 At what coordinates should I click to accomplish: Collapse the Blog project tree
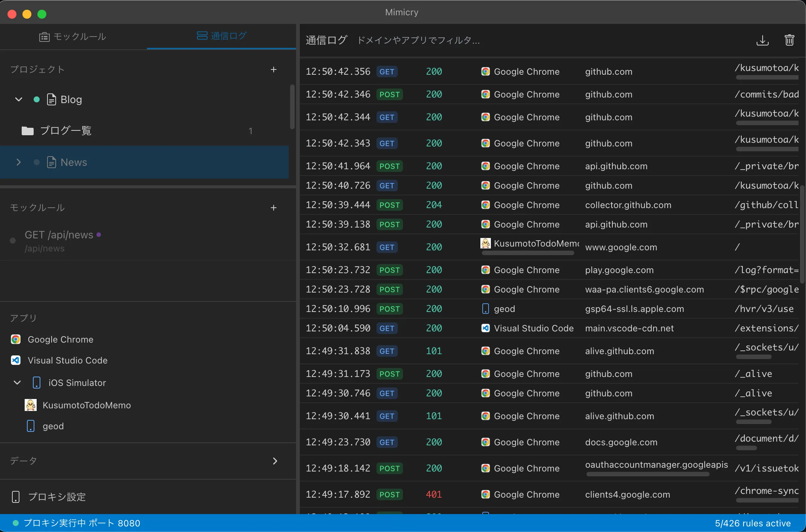point(18,99)
